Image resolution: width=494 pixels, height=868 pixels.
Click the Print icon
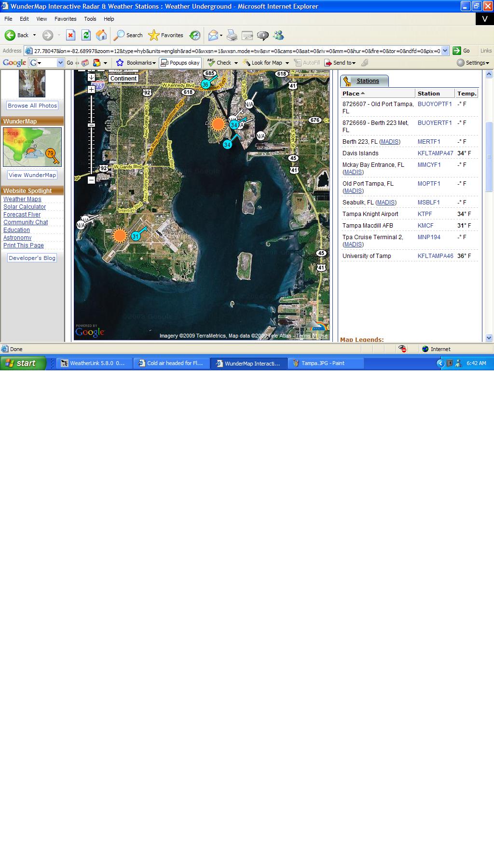[x=232, y=35]
